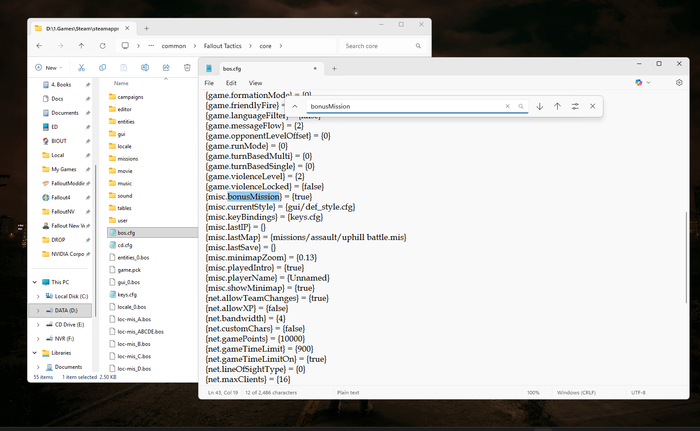This screenshot has width=700, height=431.
Task: Expand the Local Disk (C:) tree node
Action: tap(38, 296)
